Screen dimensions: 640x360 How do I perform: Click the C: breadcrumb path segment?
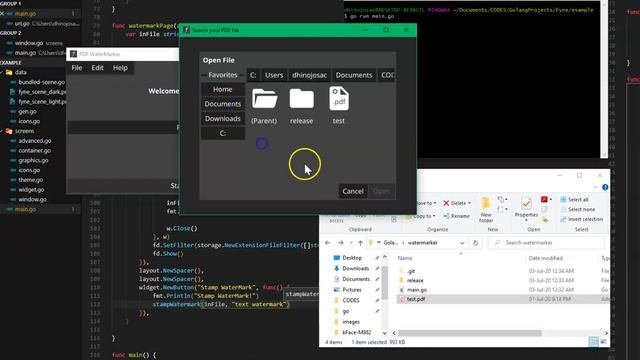(x=253, y=75)
